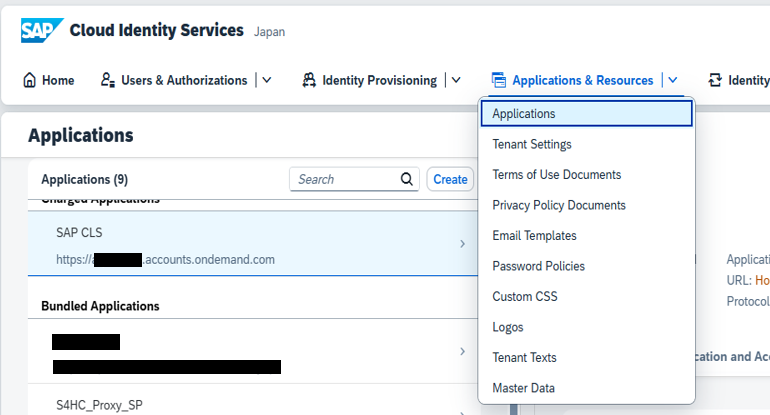Select the S4HC_Proxy_SP application

[100, 405]
